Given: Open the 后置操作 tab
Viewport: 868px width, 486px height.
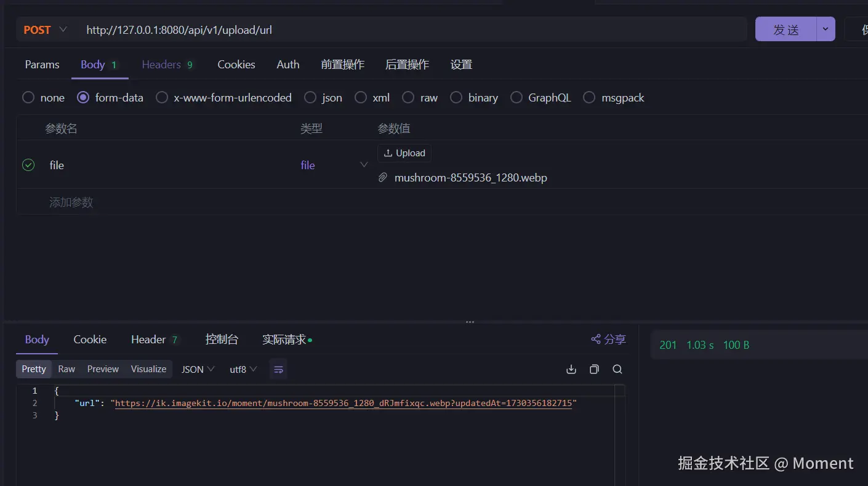Looking at the screenshot, I should [408, 65].
